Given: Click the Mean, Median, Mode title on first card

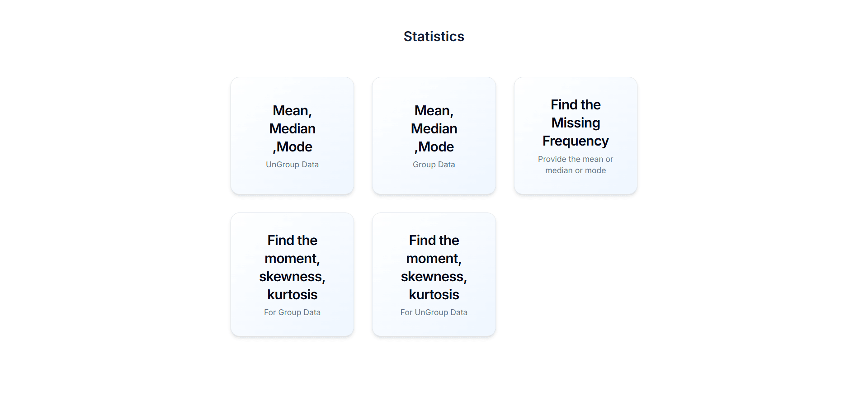Looking at the screenshot, I should [292, 128].
